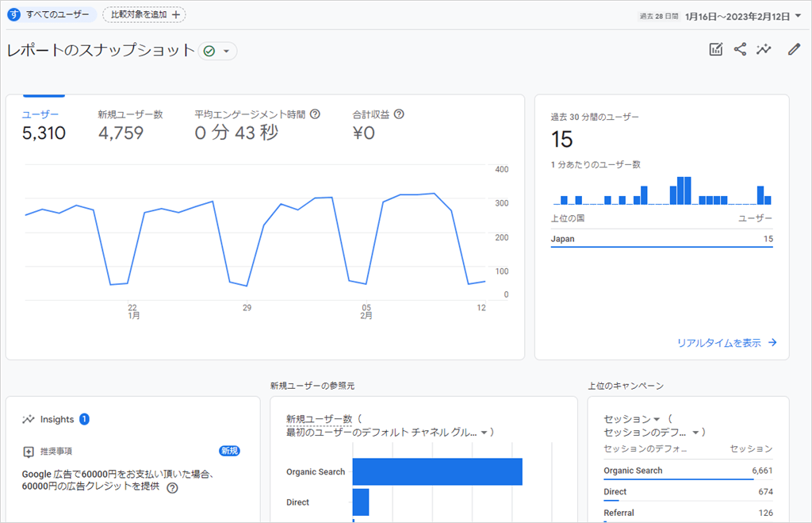
Task: Click the 新規ユーザー数 label in referrer card
Action: (320, 419)
